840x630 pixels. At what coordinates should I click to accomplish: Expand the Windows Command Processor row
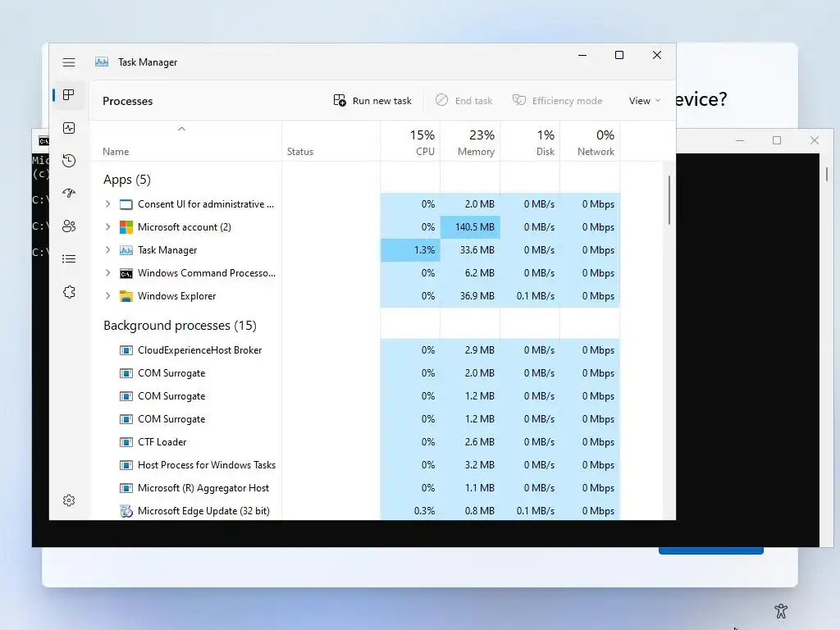[x=107, y=273]
